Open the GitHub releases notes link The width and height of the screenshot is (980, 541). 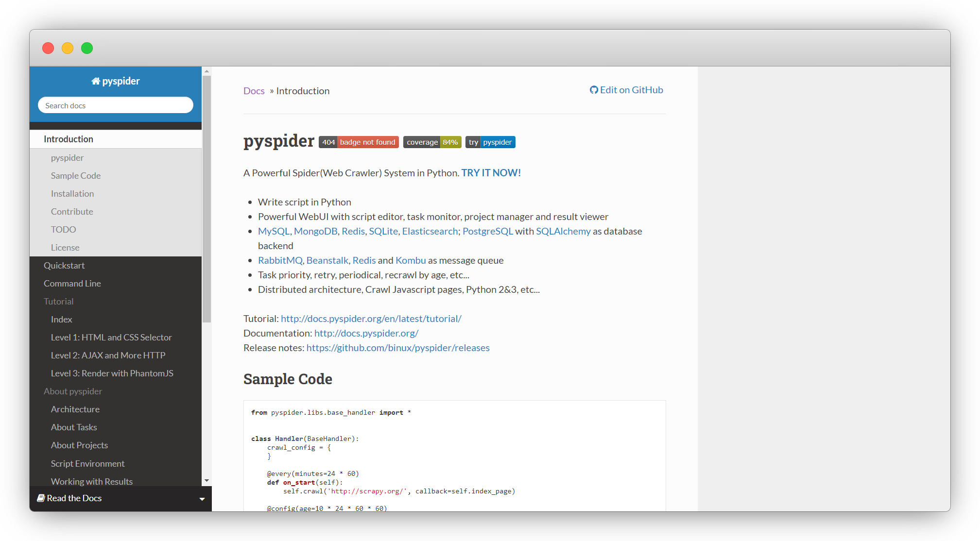coord(398,348)
